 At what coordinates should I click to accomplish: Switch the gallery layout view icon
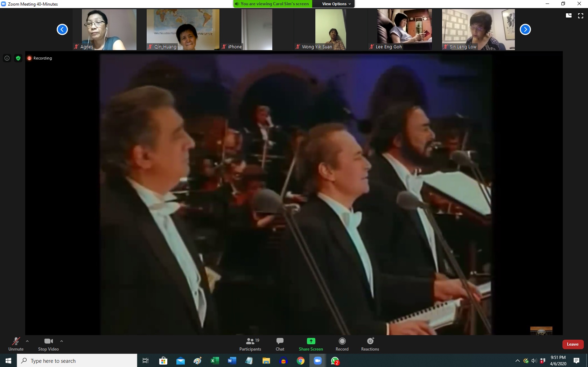tap(569, 16)
